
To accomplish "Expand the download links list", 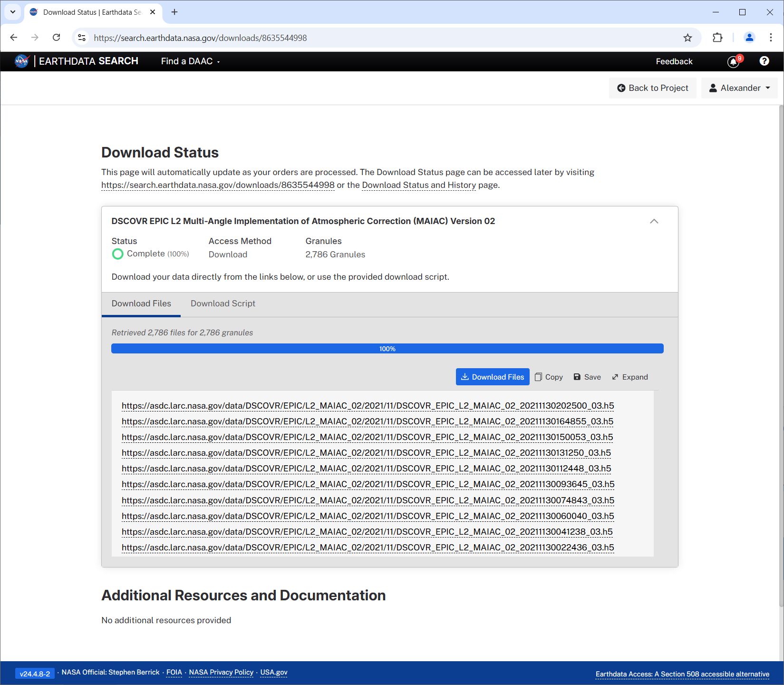I will click(630, 377).
